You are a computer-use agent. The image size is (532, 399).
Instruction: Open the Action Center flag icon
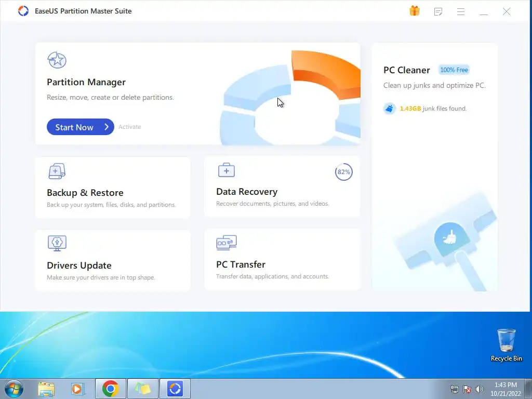(x=467, y=389)
